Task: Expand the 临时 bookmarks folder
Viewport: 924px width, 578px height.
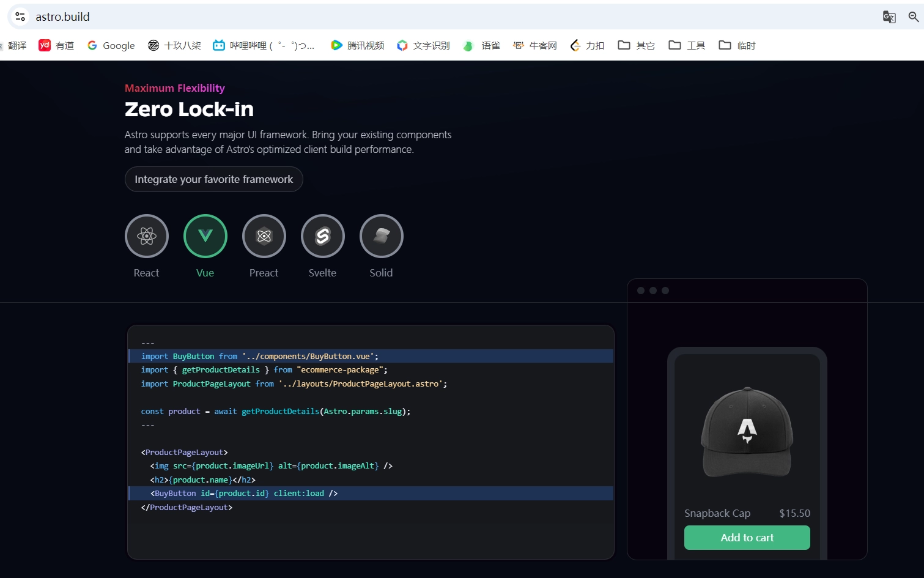Action: pos(737,45)
